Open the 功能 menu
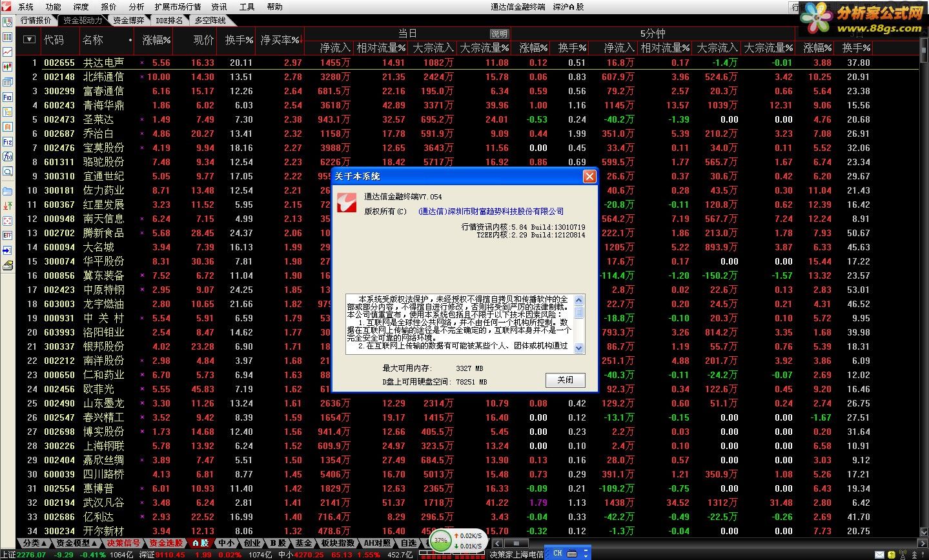The width and height of the screenshot is (929, 560). pyautogui.click(x=53, y=6)
